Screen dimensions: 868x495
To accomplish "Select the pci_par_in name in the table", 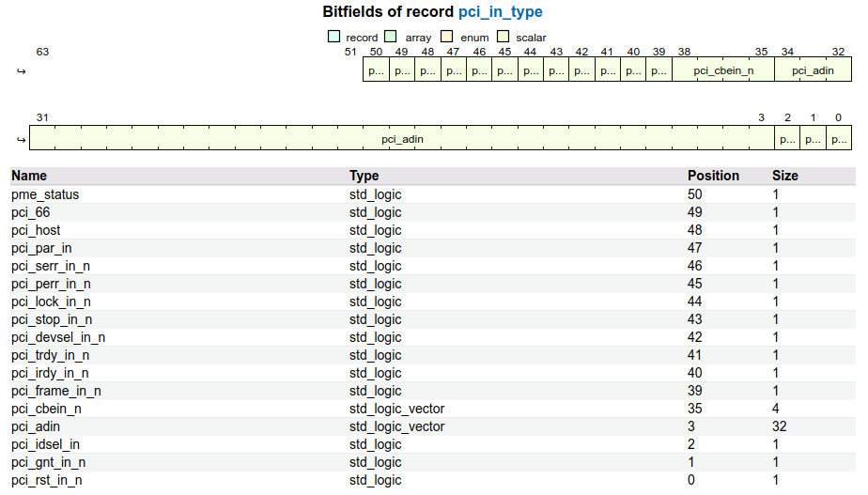I will coord(41,248).
